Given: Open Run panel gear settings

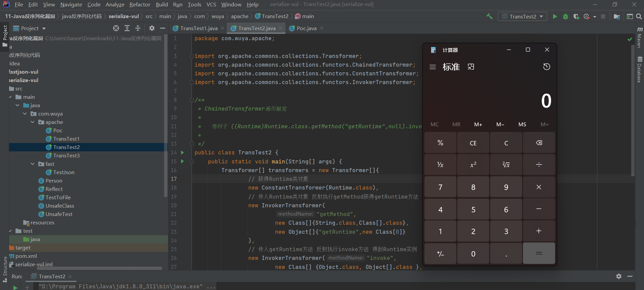Looking at the screenshot, I should 619,276.
